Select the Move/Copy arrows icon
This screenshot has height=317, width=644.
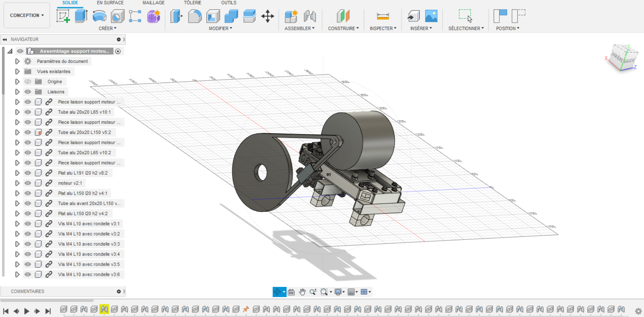[268, 16]
